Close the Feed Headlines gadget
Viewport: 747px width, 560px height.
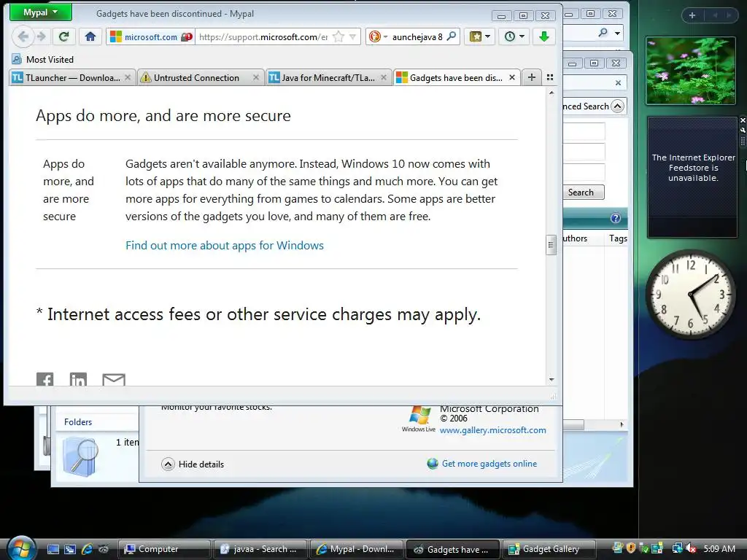742,120
